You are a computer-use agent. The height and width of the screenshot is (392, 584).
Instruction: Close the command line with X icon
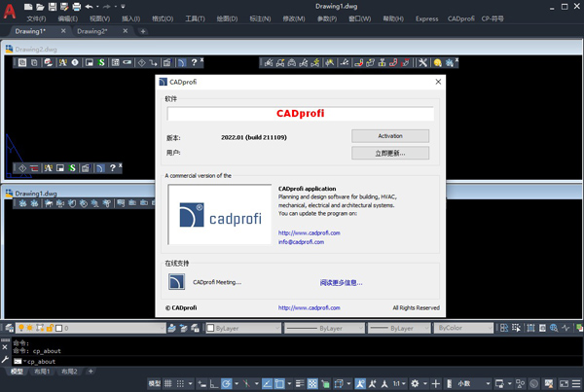[5, 347]
